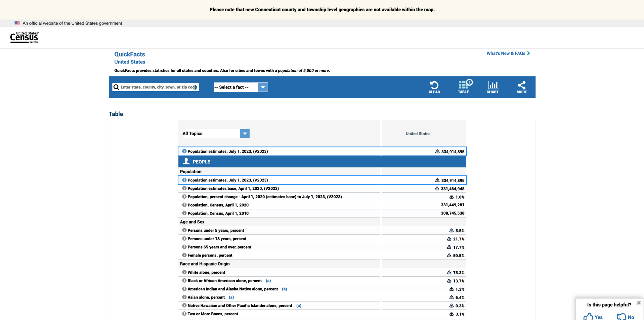Image resolution: width=644 pixels, height=320 pixels.
Task: Click the US Census Bureau logo
Action: (x=24, y=37)
